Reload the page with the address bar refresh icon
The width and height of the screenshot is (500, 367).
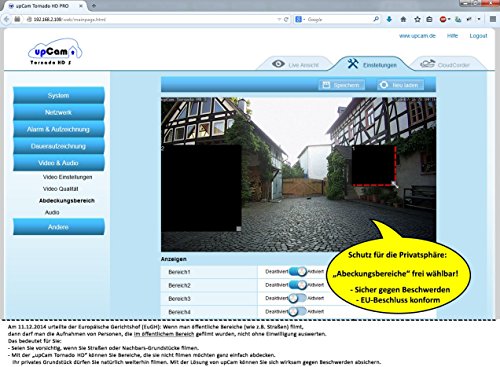286,19
